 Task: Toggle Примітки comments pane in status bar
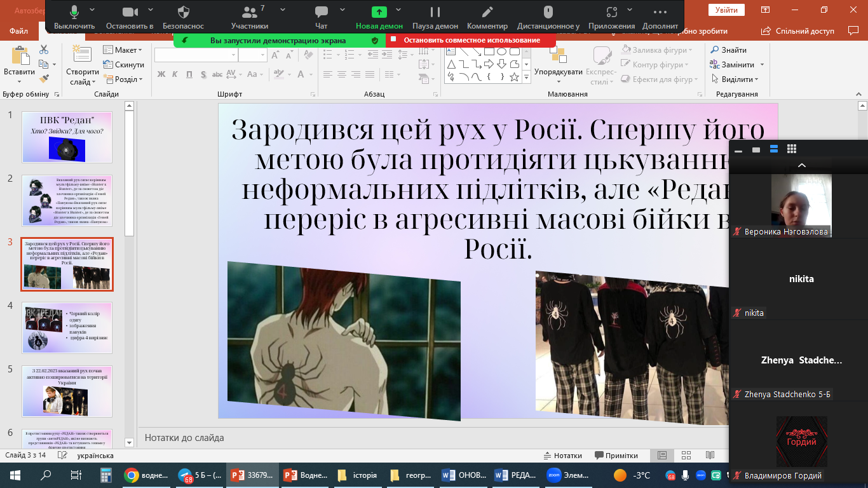(616, 456)
